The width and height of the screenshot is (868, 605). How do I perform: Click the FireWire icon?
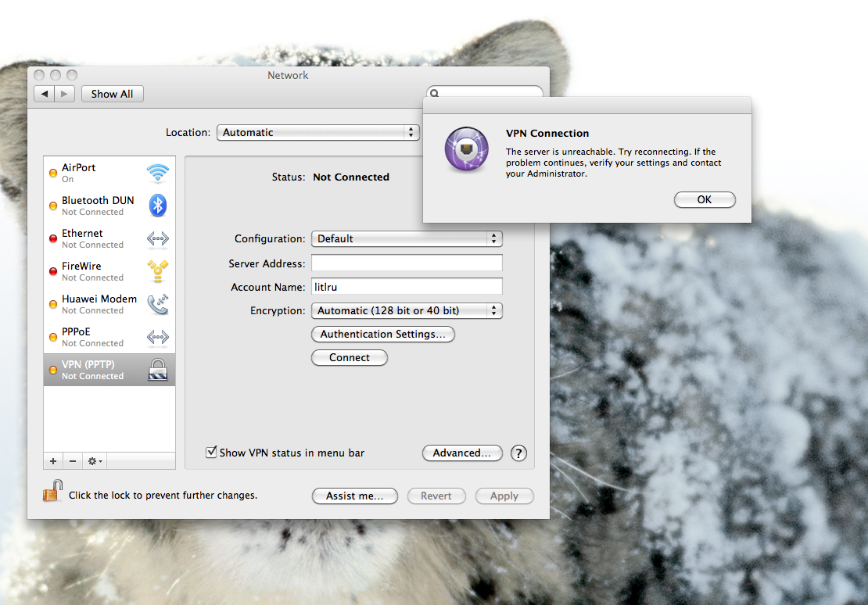coord(158,271)
